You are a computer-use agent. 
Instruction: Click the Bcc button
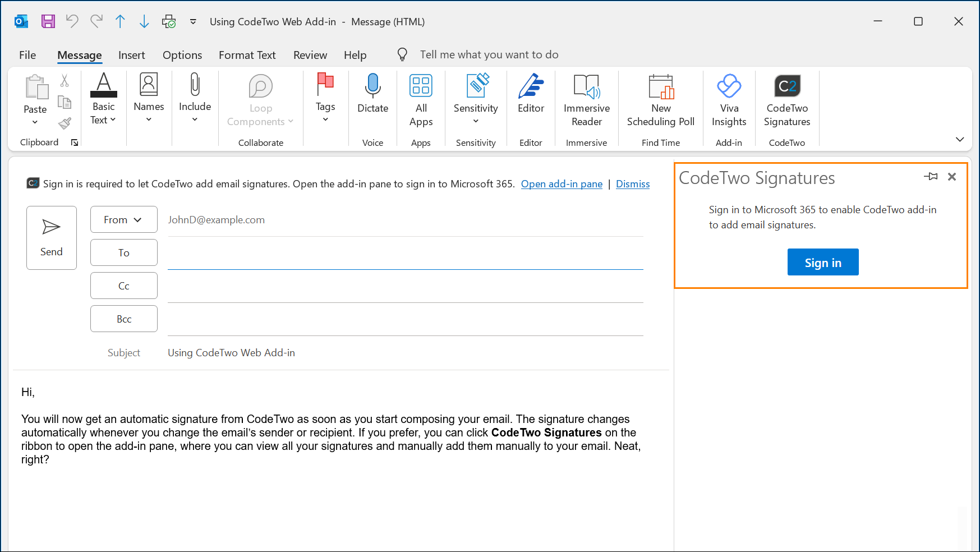pos(124,319)
